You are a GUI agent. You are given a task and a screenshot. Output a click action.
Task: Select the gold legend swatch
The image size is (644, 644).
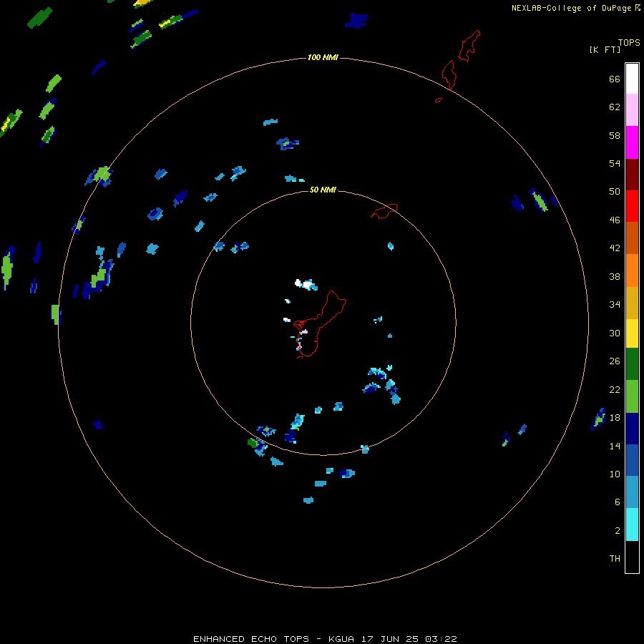coord(632,303)
